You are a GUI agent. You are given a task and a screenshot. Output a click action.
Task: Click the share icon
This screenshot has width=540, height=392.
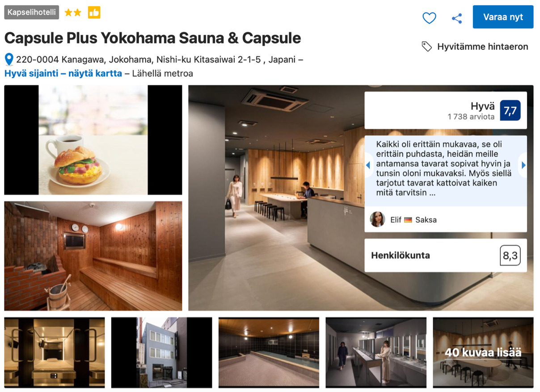click(457, 18)
